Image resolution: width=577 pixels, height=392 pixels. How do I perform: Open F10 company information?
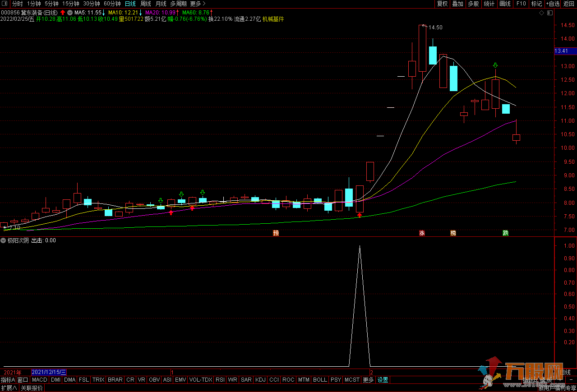521,4
